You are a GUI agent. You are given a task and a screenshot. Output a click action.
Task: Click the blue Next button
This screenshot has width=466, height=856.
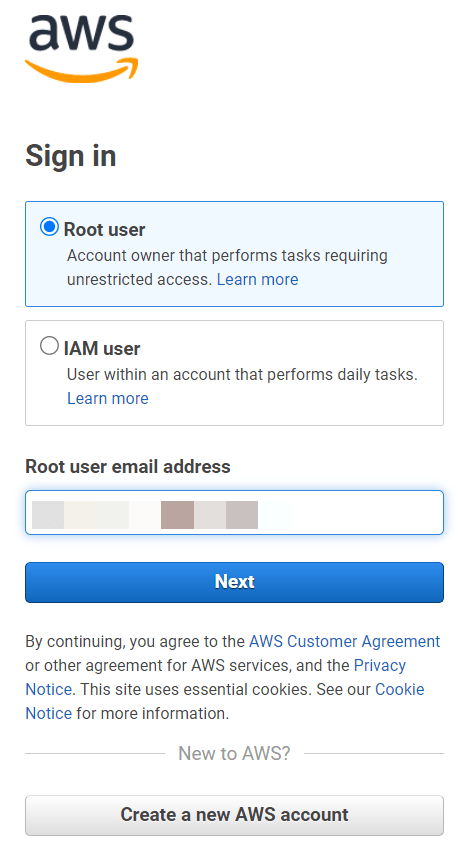[x=234, y=582]
